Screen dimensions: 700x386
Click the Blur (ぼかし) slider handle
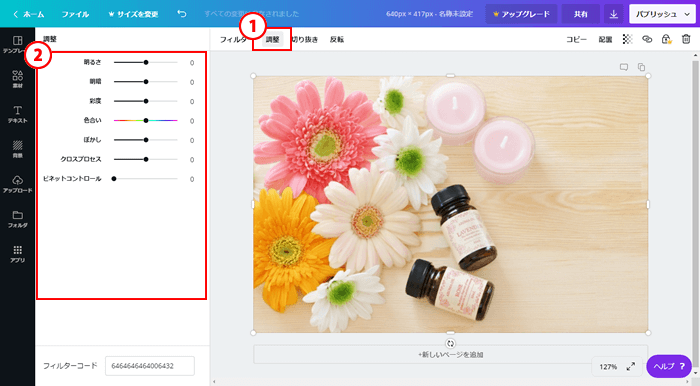pyautogui.click(x=146, y=140)
